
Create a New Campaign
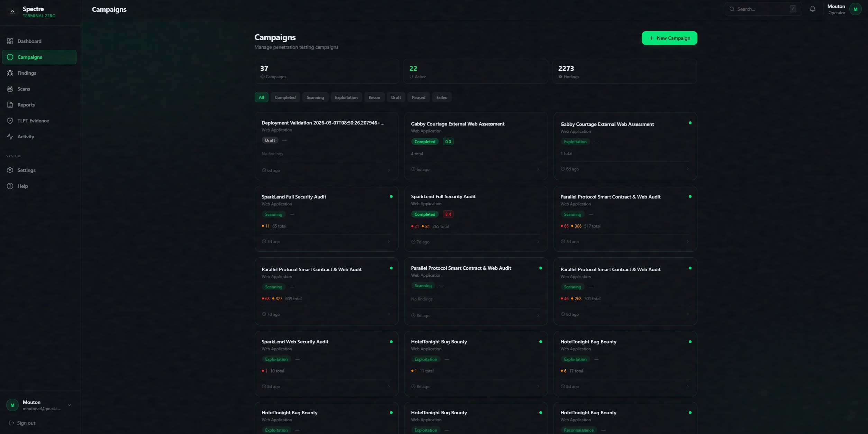tap(669, 38)
